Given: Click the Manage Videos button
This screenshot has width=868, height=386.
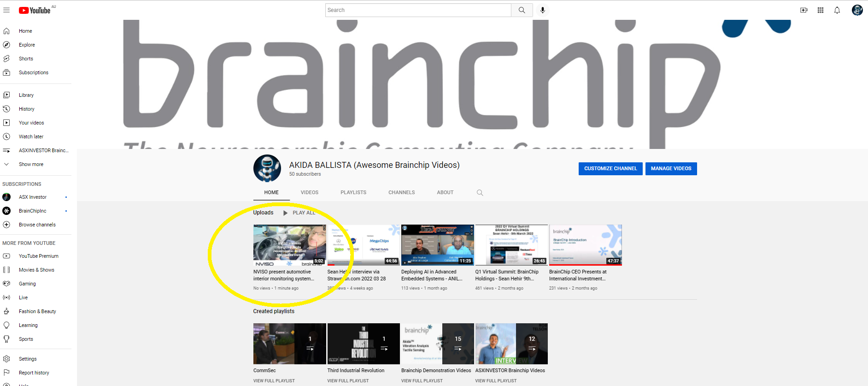Looking at the screenshot, I should pyautogui.click(x=671, y=169).
